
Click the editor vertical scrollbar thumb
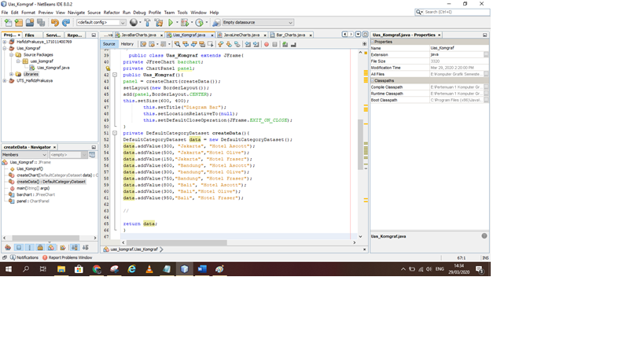pyautogui.click(x=360, y=145)
